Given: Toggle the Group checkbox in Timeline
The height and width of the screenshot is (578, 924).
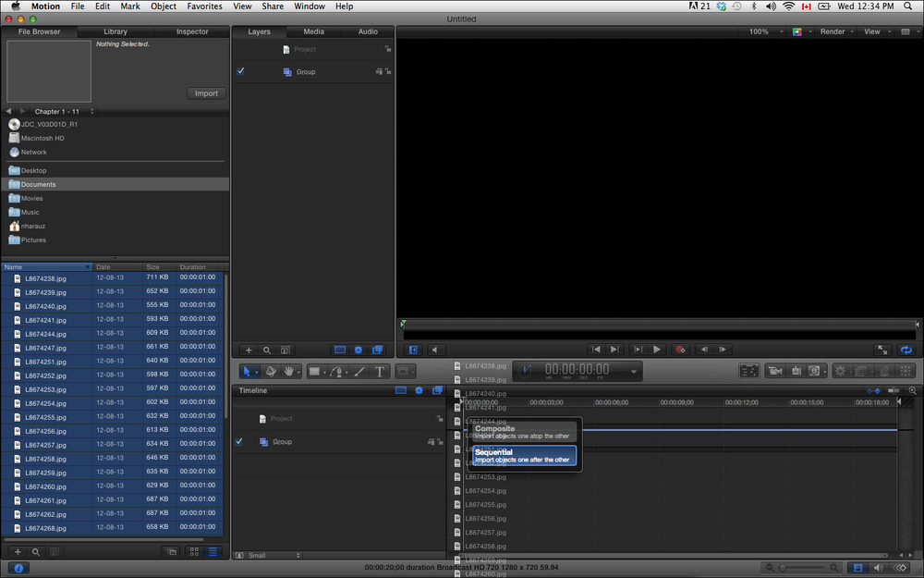Looking at the screenshot, I should (240, 442).
